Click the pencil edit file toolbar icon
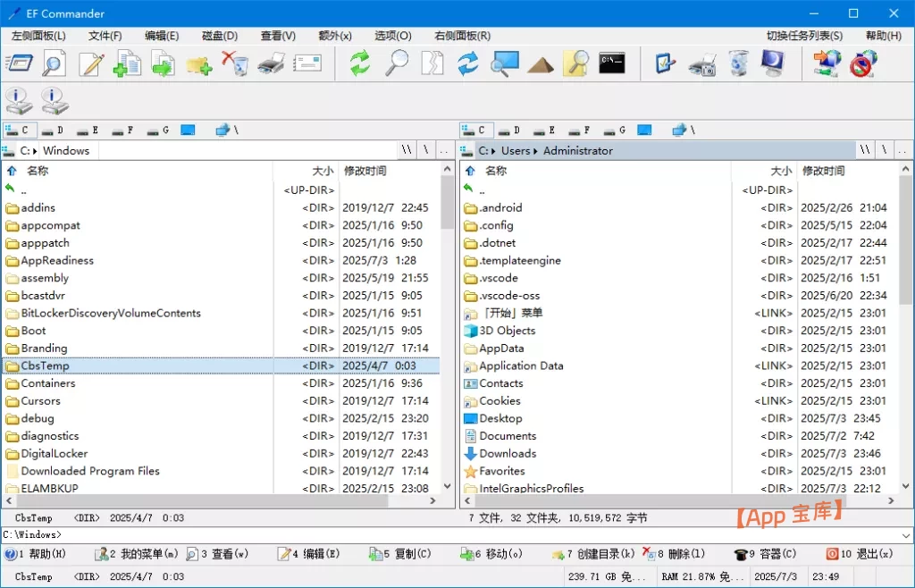Image resolution: width=915 pixels, height=588 pixels. pos(90,63)
